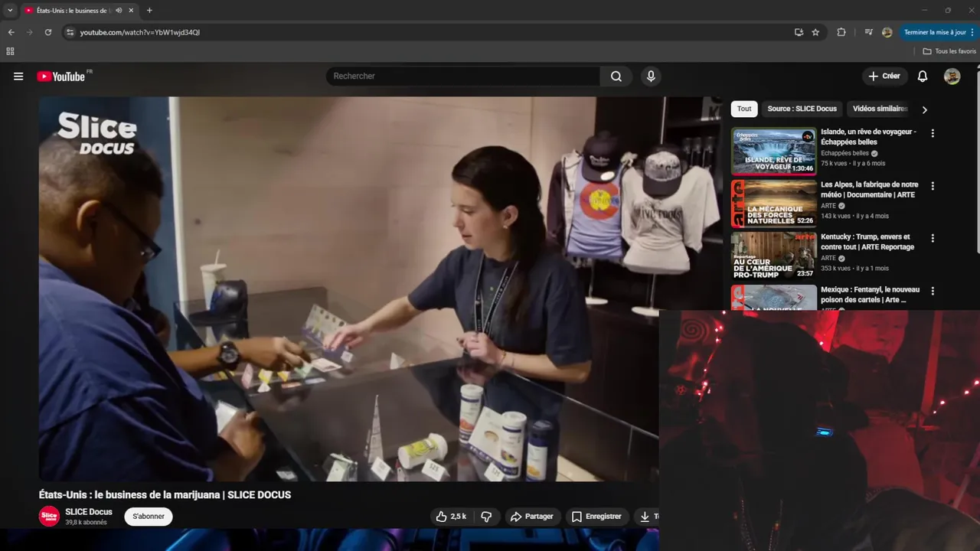Open options for the Les Alpes video
This screenshot has height=551, width=980.
click(x=933, y=186)
